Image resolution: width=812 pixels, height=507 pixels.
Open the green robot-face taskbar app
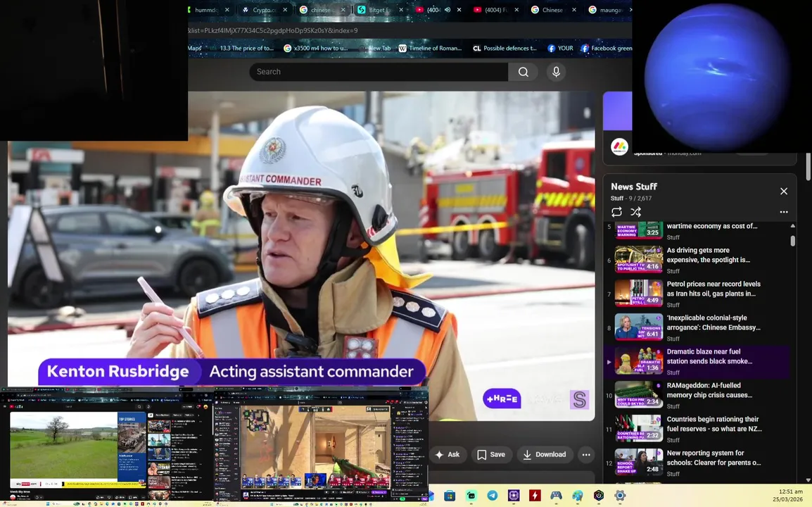(471, 496)
